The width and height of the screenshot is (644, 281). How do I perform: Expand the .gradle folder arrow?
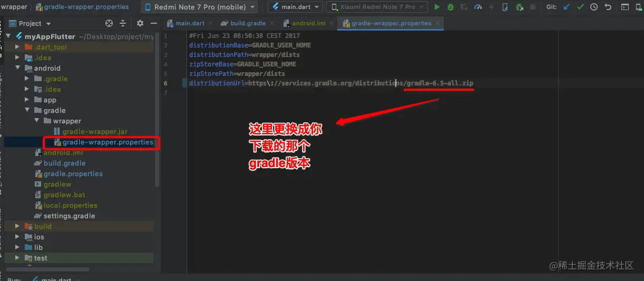(27, 79)
